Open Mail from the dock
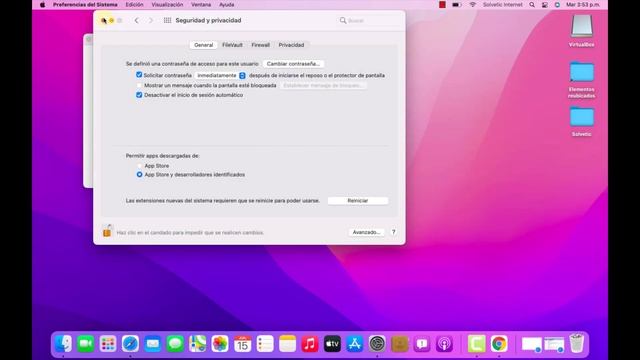The width and height of the screenshot is (640, 360). tap(153, 344)
